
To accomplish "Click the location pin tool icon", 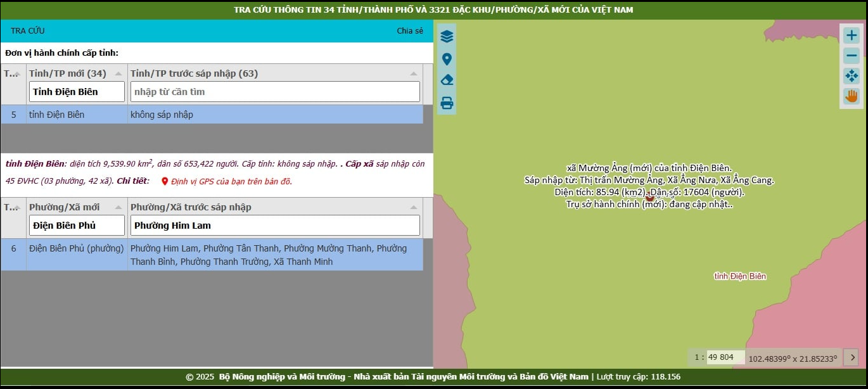I will (447, 60).
